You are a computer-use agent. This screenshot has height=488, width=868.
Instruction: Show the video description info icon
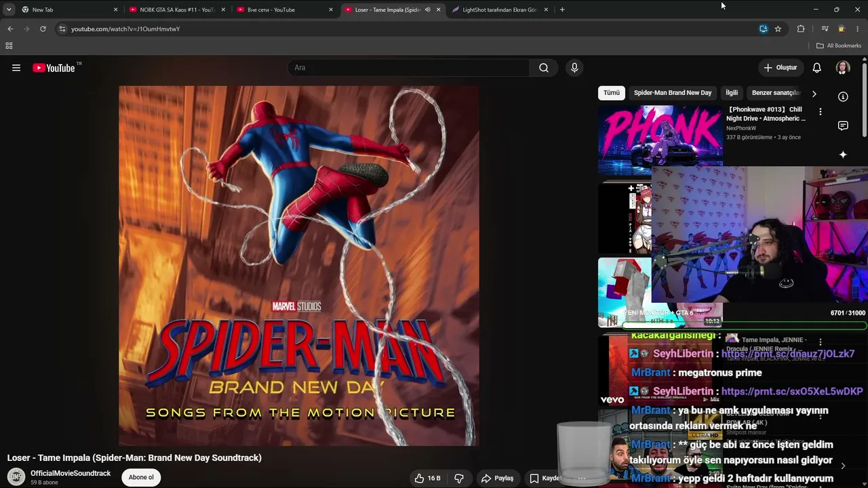[843, 96]
